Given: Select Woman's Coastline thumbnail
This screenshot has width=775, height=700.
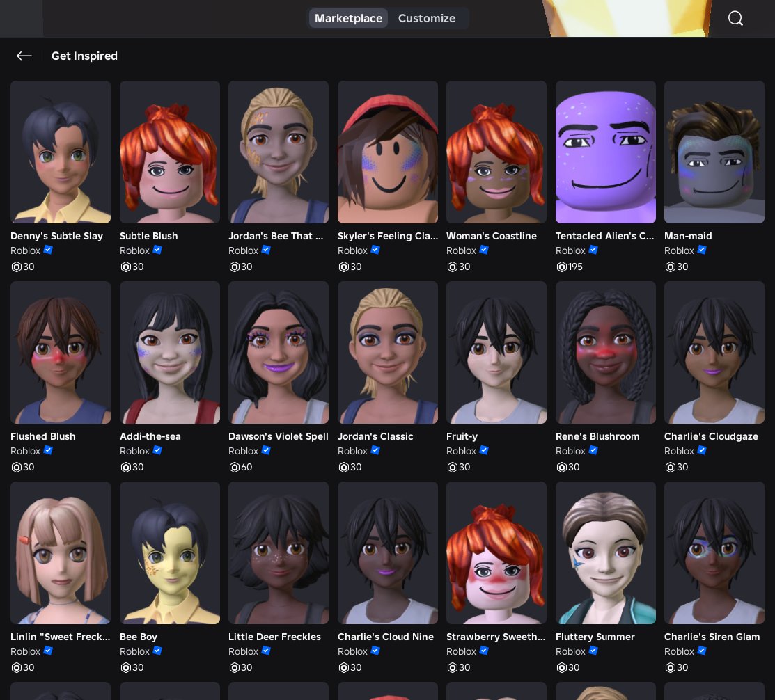Looking at the screenshot, I should point(496,152).
